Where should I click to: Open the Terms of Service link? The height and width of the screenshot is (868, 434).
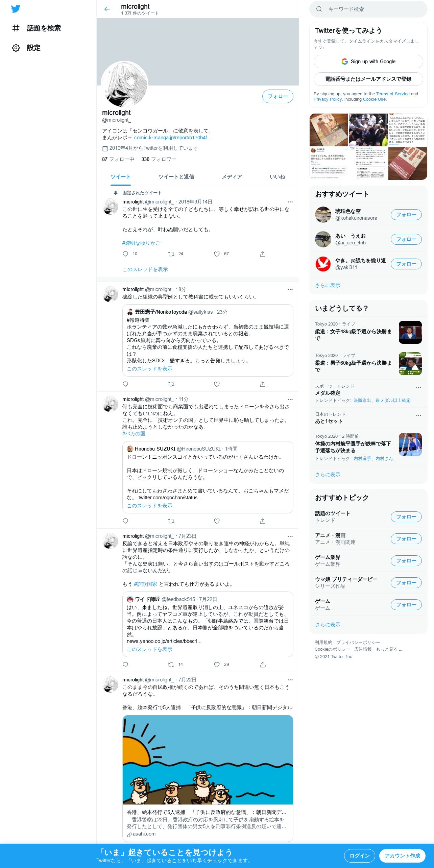(x=393, y=94)
